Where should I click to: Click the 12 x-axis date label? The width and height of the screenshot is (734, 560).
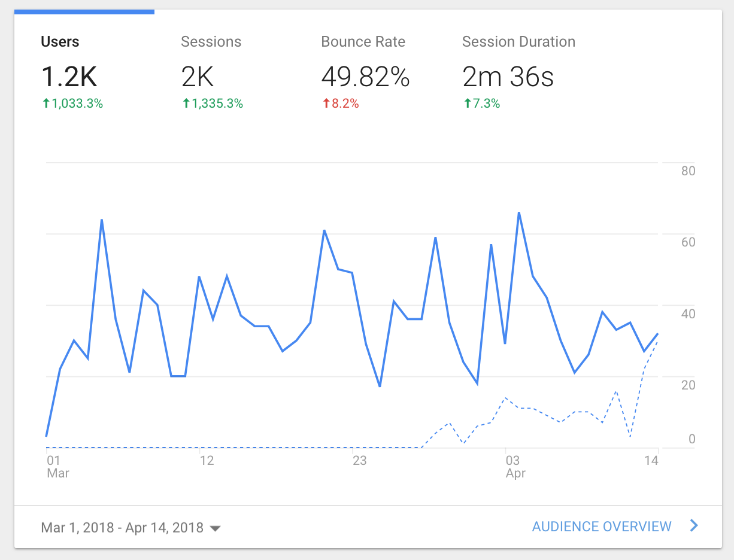(x=207, y=460)
